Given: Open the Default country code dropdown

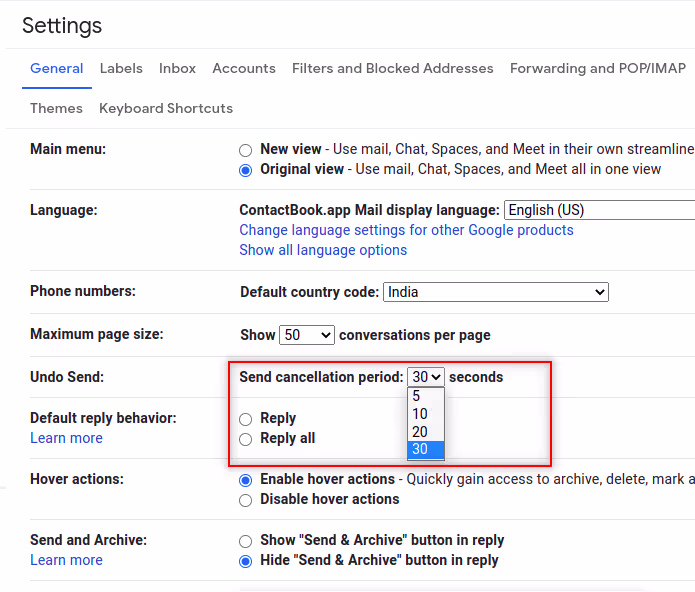Looking at the screenshot, I should [x=496, y=292].
